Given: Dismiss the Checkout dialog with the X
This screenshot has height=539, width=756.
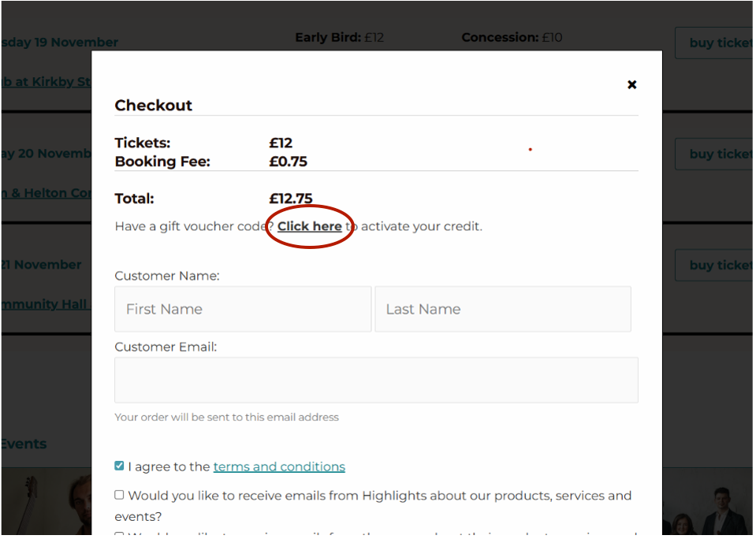Looking at the screenshot, I should tap(631, 84).
